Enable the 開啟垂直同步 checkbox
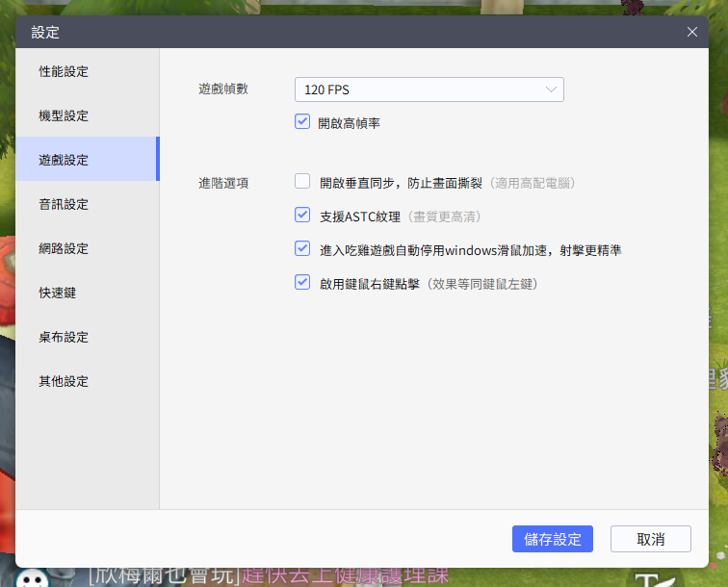 tap(302, 181)
